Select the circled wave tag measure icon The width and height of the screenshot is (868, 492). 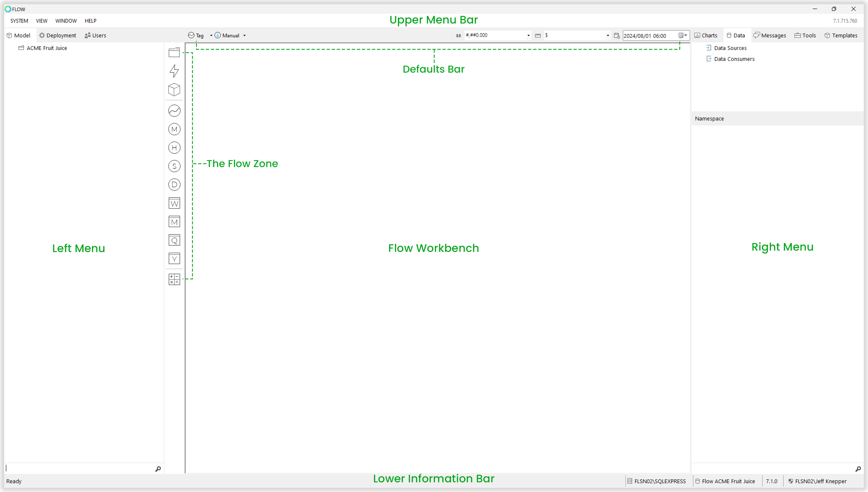pos(174,111)
